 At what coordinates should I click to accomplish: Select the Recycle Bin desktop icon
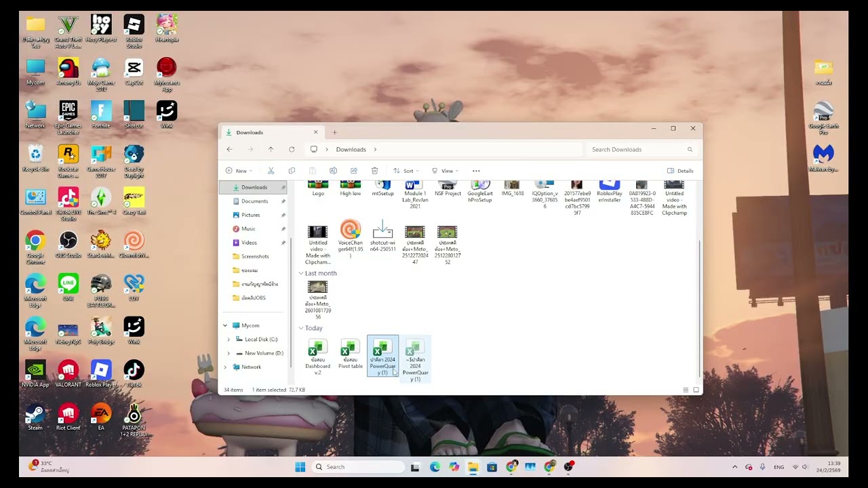tap(35, 158)
